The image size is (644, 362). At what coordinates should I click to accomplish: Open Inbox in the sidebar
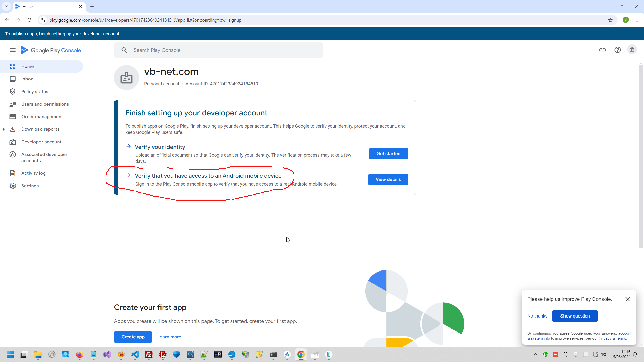coord(27,79)
